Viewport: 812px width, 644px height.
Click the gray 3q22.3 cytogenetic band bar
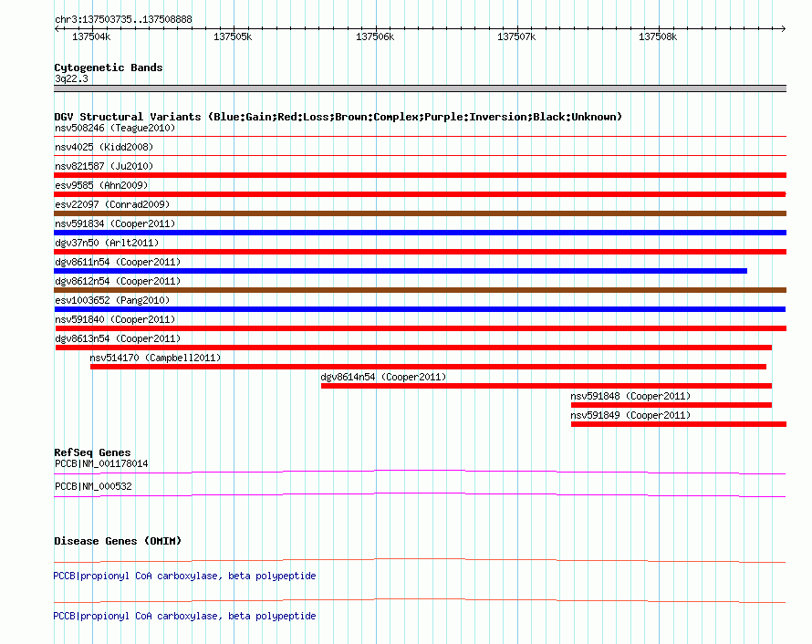click(x=420, y=88)
